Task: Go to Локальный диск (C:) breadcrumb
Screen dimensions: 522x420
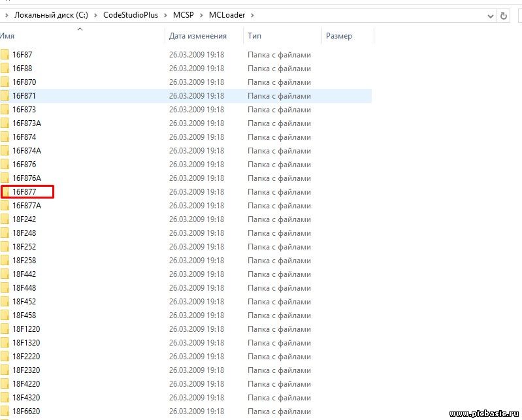Action: coord(51,15)
